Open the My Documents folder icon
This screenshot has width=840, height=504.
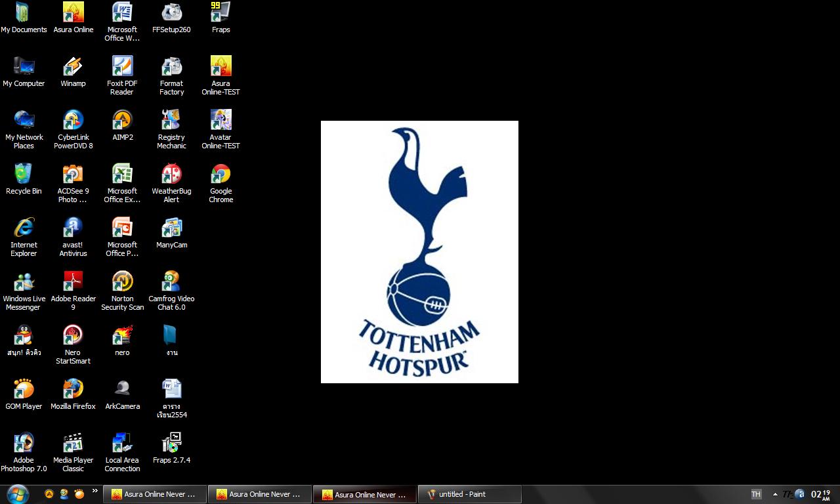point(24,18)
